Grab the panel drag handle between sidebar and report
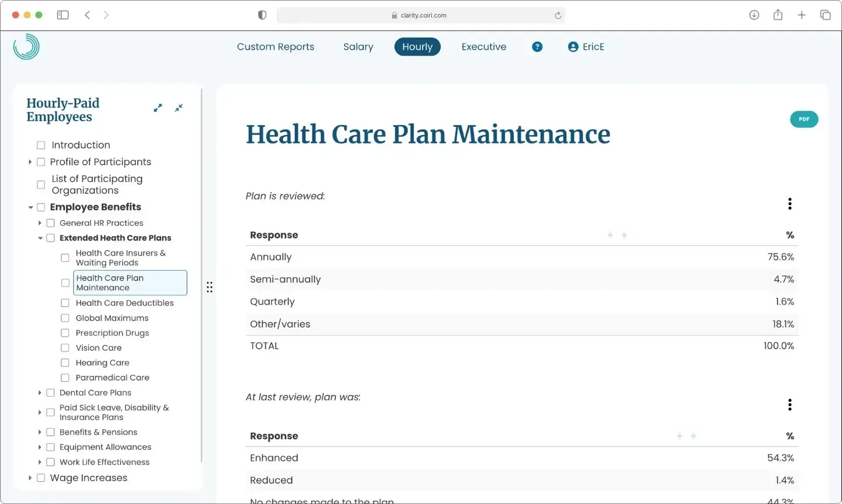Viewport: 842px width, 504px height. tap(209, 286)
